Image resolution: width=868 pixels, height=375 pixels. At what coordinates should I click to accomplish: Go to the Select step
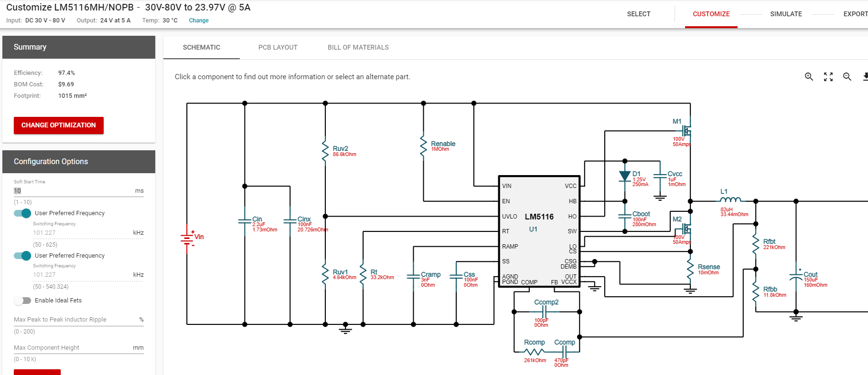[x=639, y=14]
